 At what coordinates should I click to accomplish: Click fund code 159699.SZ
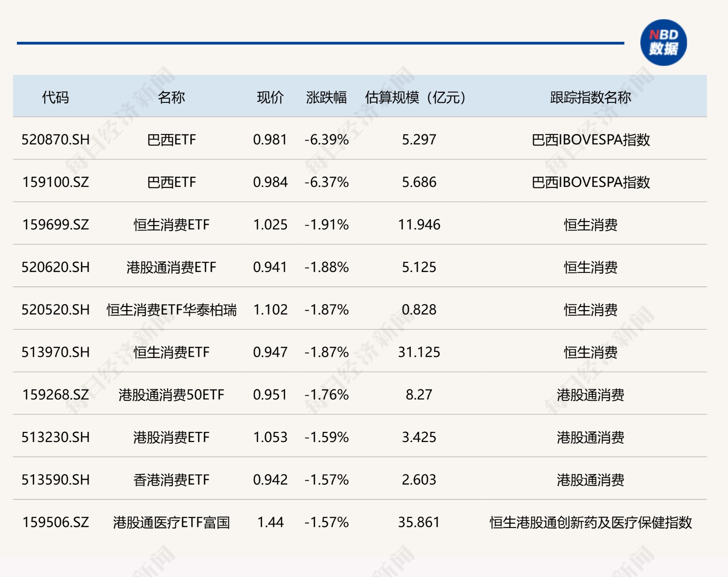pyautogui.click(x=55, y=225)
